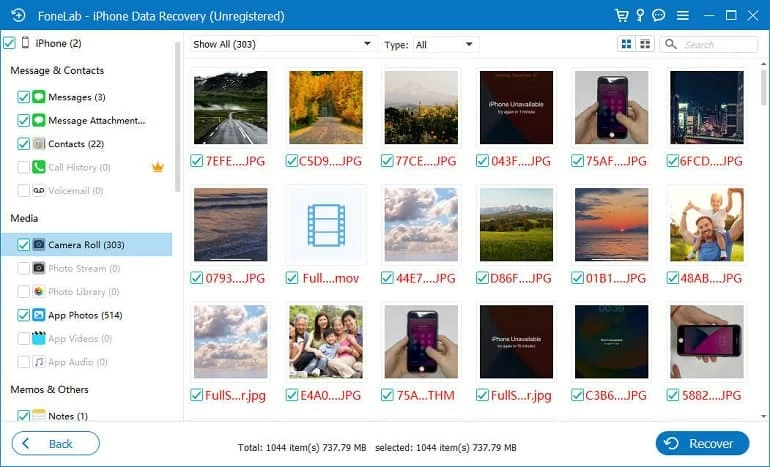This screenshot has height=467, width=770.
Task: Switch to large thumbnail grid view
Action: tap(627, 44)
